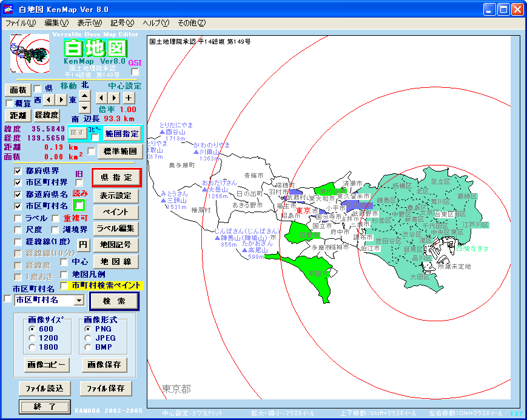Click the 地図線 button
527x420 pixels.
(116, 262)
